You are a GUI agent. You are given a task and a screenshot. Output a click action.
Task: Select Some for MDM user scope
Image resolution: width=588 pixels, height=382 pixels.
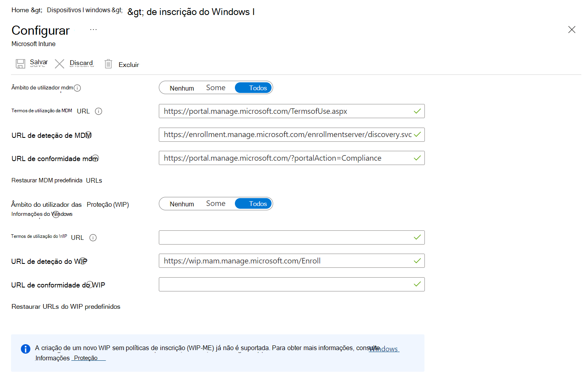(x=216, y=87)
